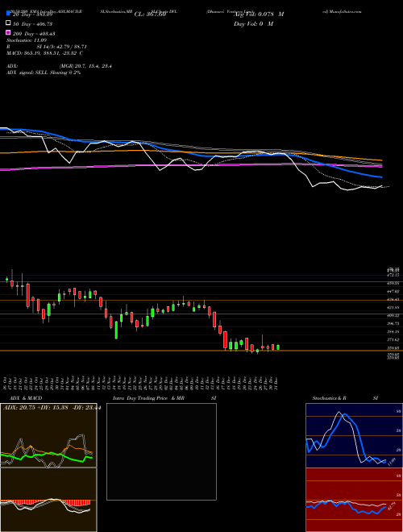
Task: Click the 396.73 price axis label
Action: pos(393,323)
